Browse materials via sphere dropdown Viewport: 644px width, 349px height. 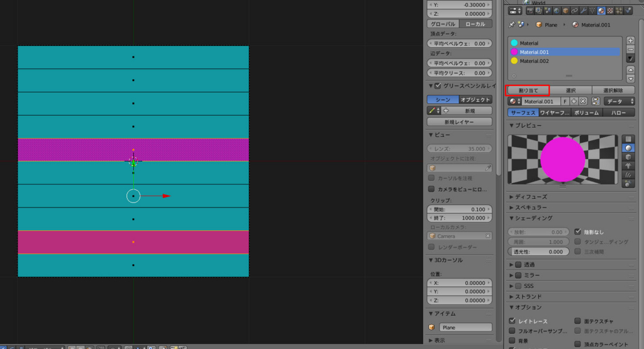pyautogui.click(x=515, y=101)
